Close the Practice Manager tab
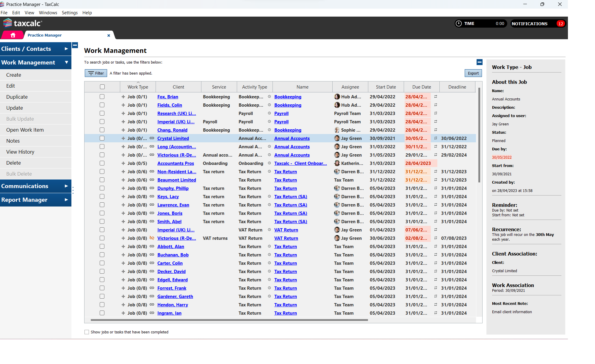Screen dimensions: 595x364 pos(109,35)
